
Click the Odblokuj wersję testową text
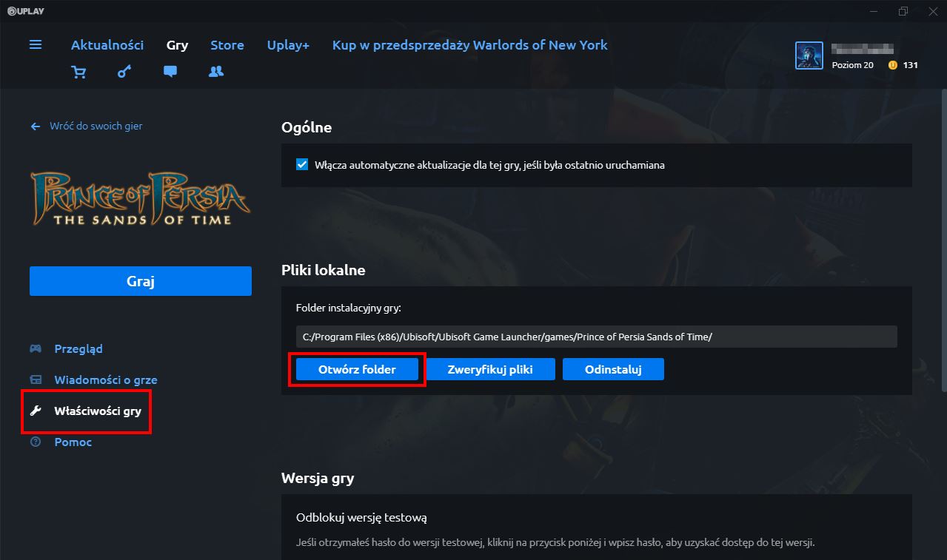(361, 517)
